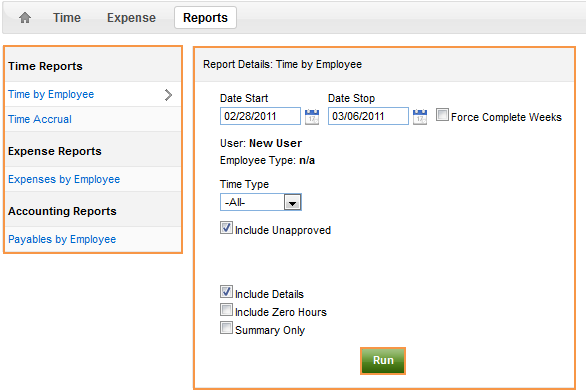Open the Time Type dropdown

(x=261, y=202)
